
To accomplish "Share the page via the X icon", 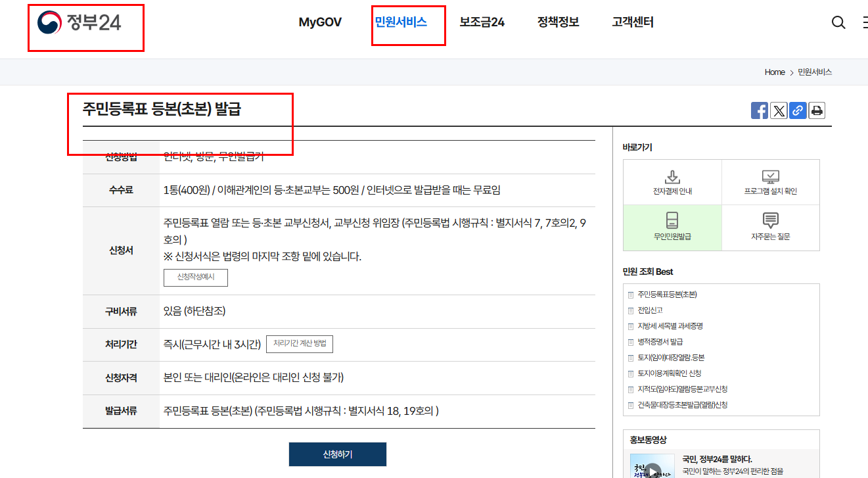I will 779,110.
